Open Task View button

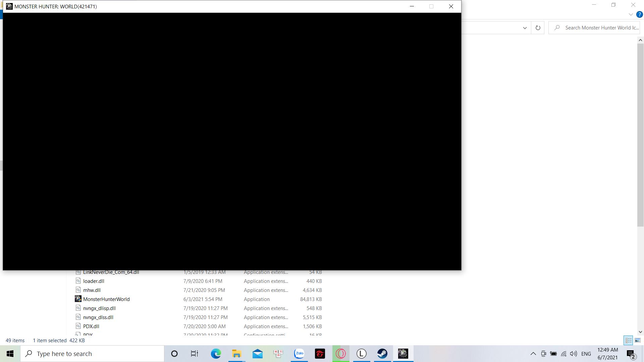coord(195,354)
